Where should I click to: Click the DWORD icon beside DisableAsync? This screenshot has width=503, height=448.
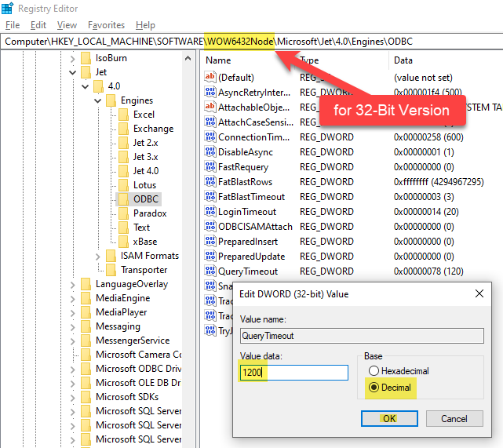210,151
